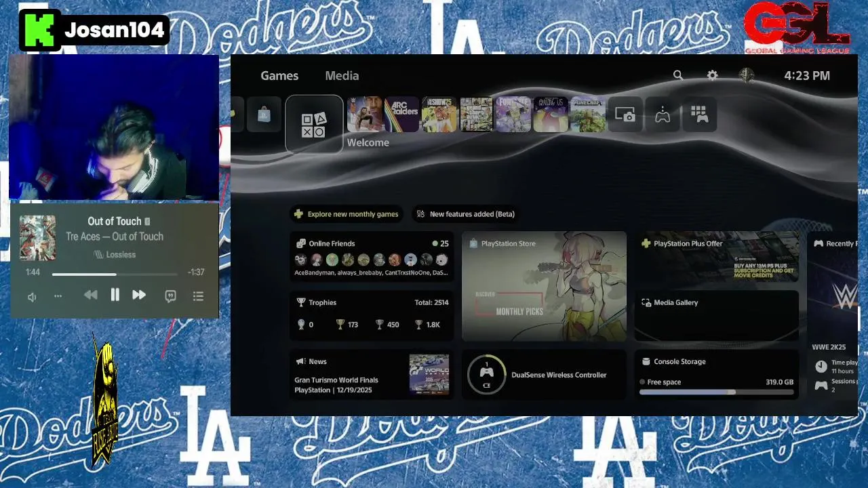Select the highlighted Welcome hub tile
This screenshot has height=488, width=868.
pos(314,124)
